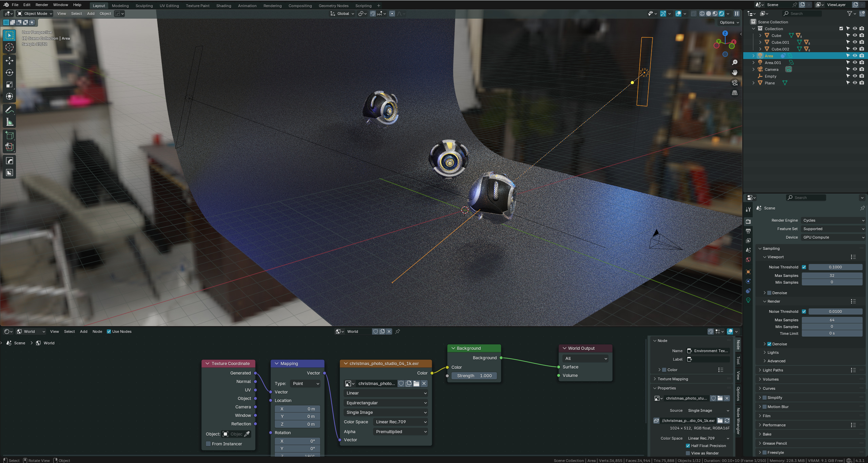
Task: Open Mapping Type dropdown showing Point
Action: click(x=305, y=384)
